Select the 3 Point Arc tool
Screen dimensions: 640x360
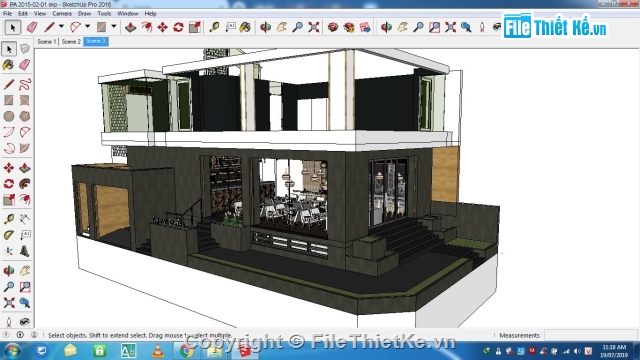[9, 148]
